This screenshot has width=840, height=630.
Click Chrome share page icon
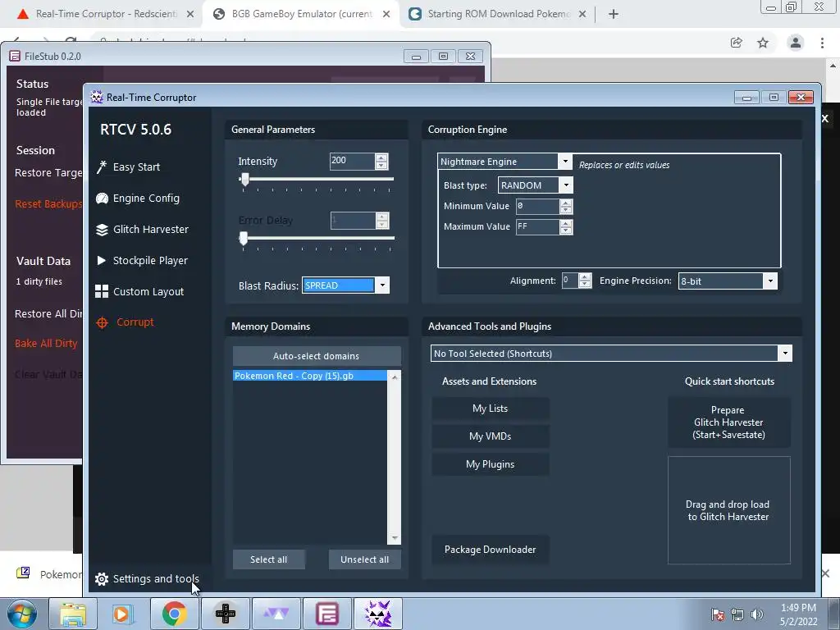736,43
